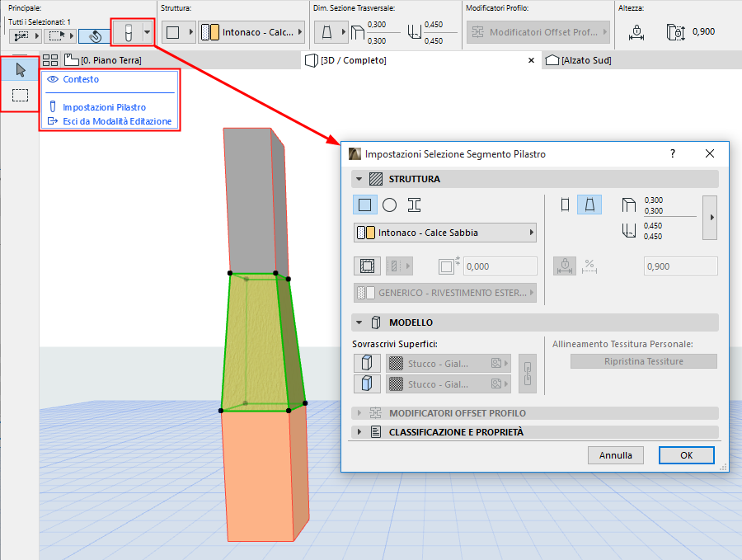Click the veneer thickness field 0,000
Screen dimensions: 742x560
tap(500, 266)
